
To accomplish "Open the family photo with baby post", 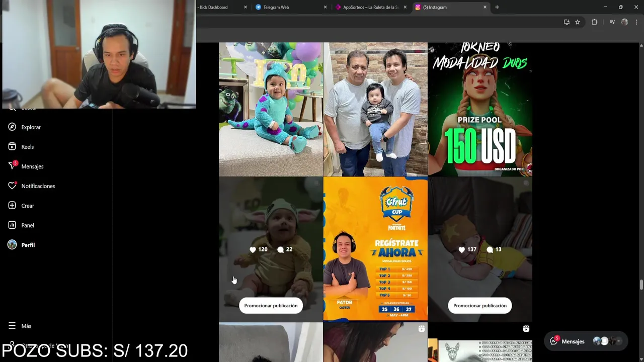I will [375, 109].
